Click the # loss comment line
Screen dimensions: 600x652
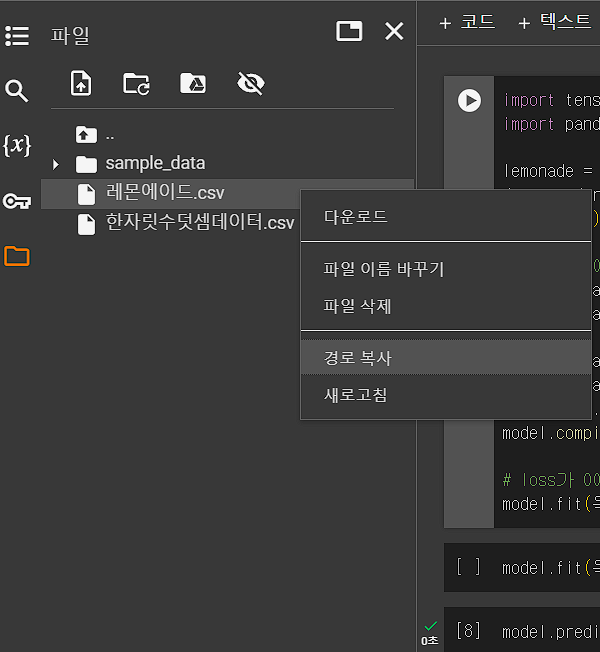pos(551,480)
